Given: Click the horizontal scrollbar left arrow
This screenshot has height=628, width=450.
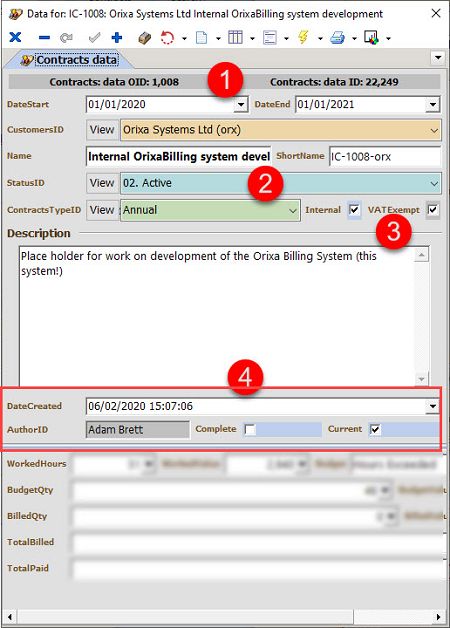Looking at the screenshot, I should [10, 617].
